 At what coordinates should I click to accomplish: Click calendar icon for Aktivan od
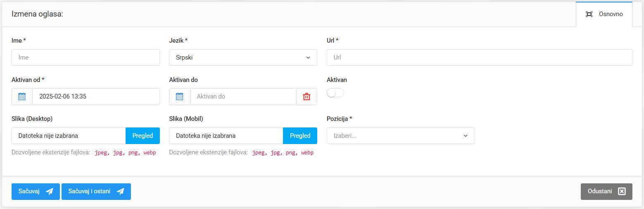tap(22, 96)
